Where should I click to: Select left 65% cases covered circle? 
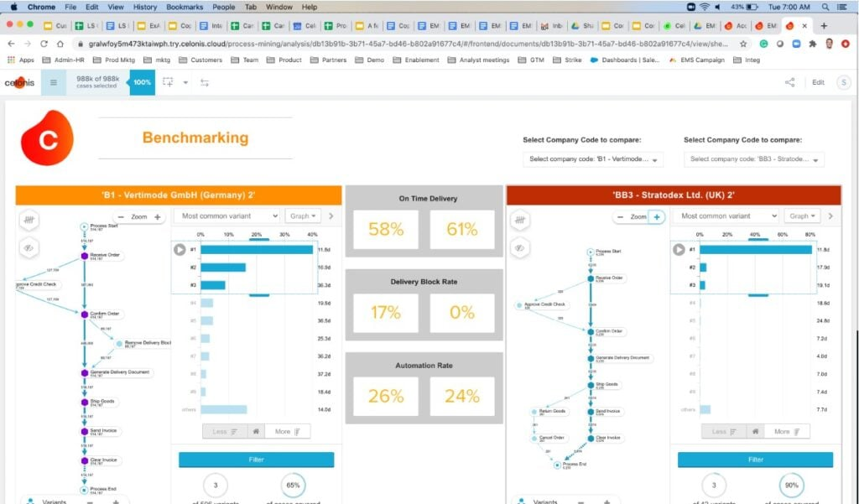293,485
